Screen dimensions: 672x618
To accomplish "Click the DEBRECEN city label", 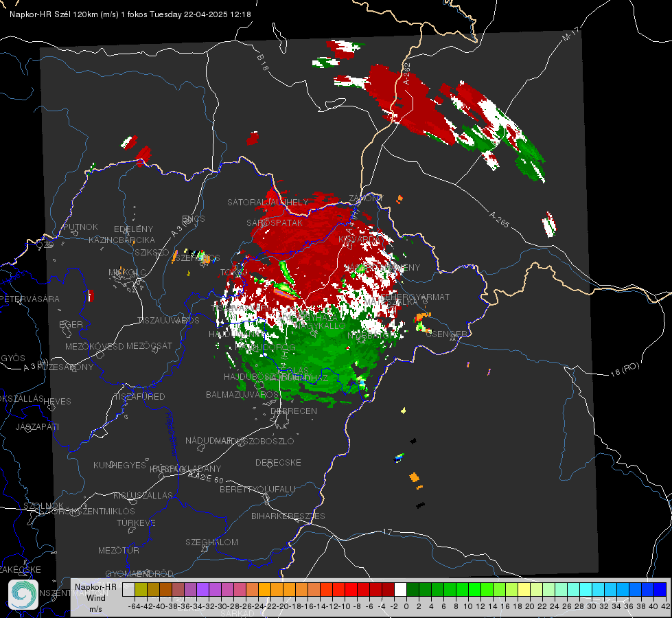I will click(294, 411).
